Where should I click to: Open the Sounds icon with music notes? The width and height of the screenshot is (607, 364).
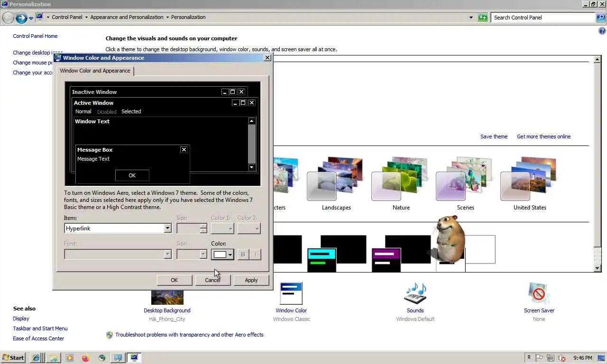[x=415, y=293]
